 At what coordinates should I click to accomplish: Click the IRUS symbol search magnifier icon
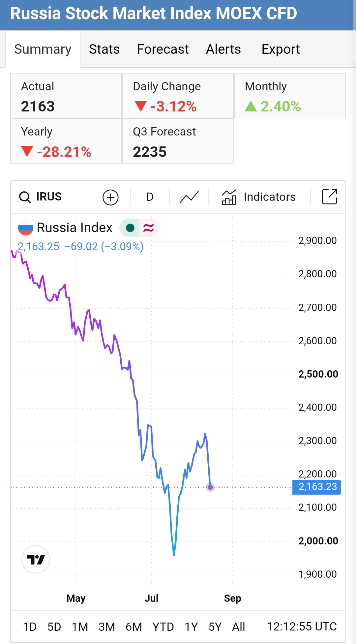pyautogui.click(x=25, y=197)
